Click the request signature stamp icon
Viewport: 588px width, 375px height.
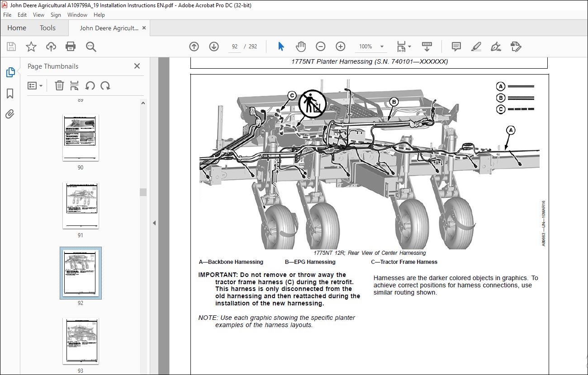[x=516, y=47]
